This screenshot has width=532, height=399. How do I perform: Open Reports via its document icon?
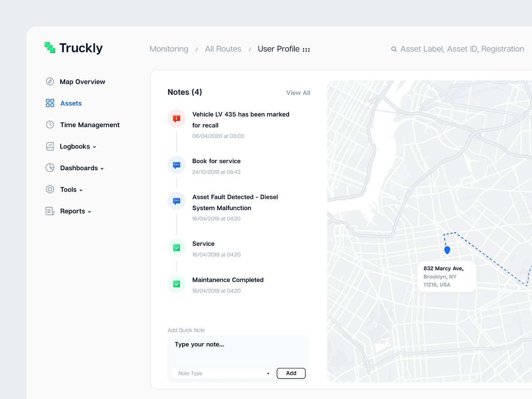[x=50, y=211]
